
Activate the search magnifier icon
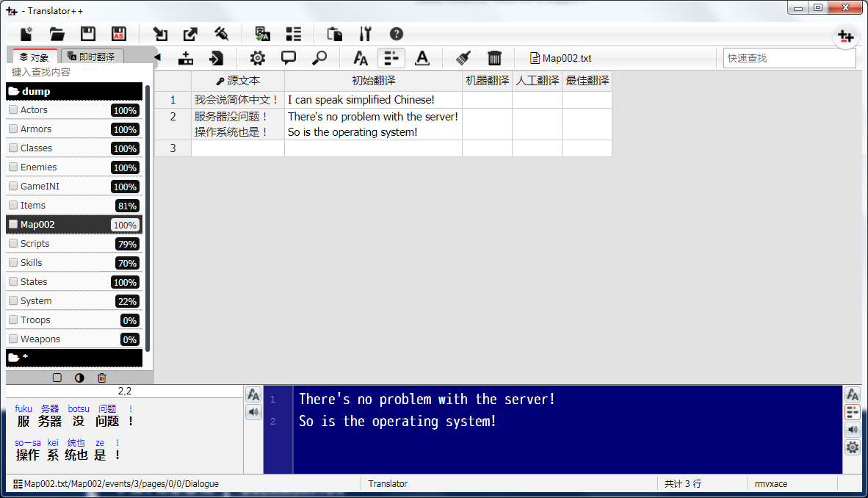(x=319, y=58)
